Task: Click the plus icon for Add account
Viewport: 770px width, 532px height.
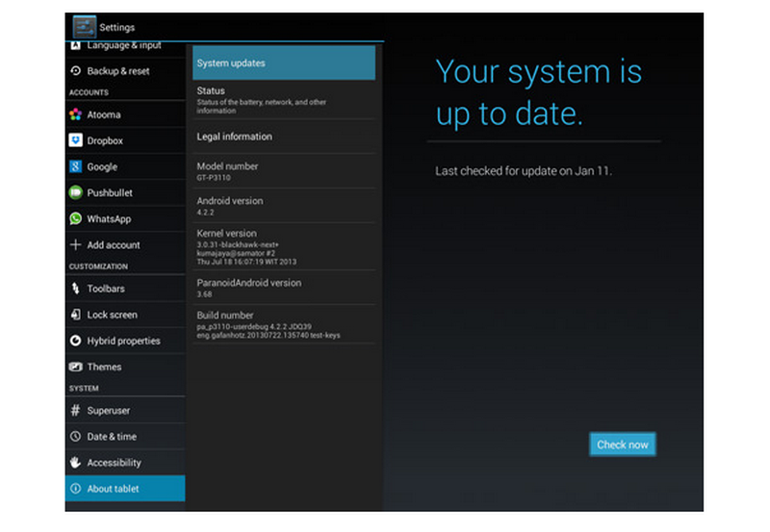Action: coord(76,244)
